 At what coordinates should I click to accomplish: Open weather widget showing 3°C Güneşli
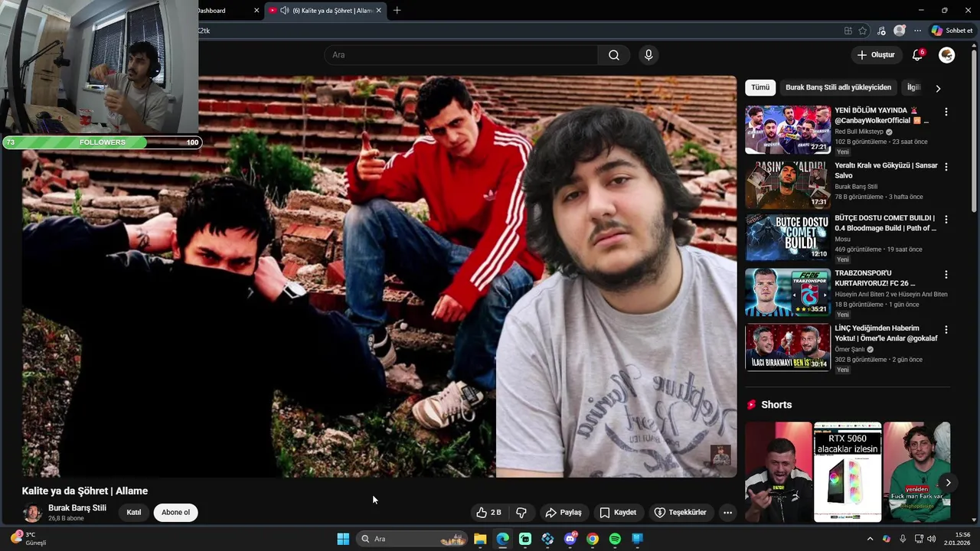click(28, 539)
